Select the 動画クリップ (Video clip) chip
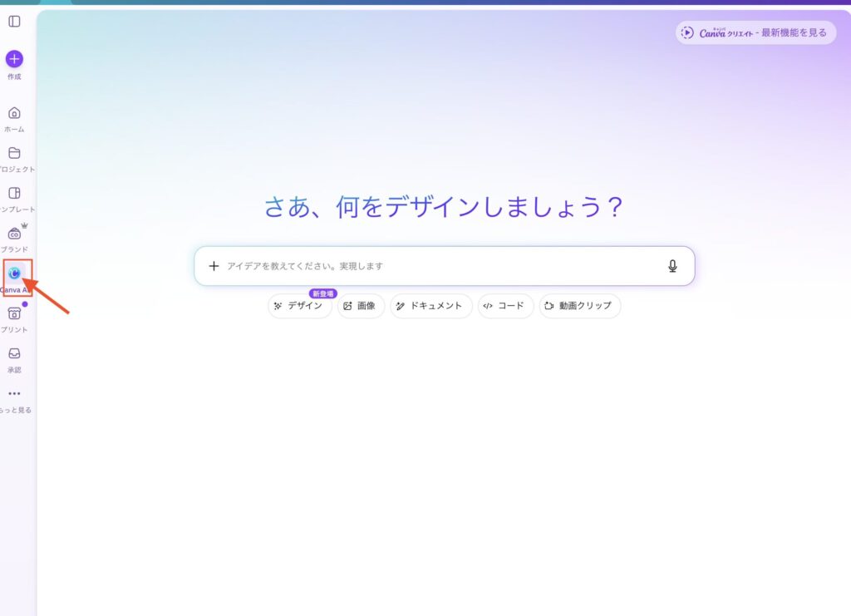 point(579,306)
